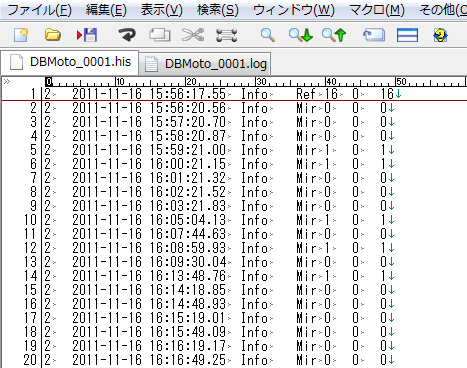Click the Copy icon in toolbar

pos(160,35)
